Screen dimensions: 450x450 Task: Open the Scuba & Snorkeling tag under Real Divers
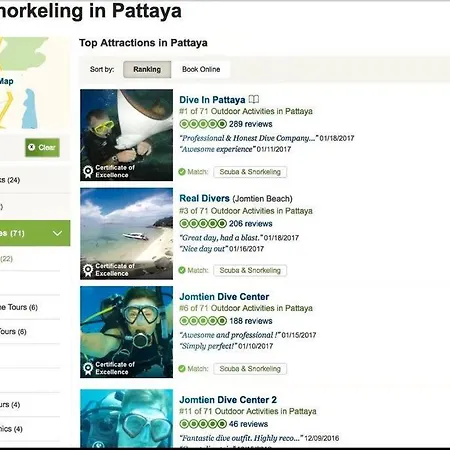tap(250, 270)
